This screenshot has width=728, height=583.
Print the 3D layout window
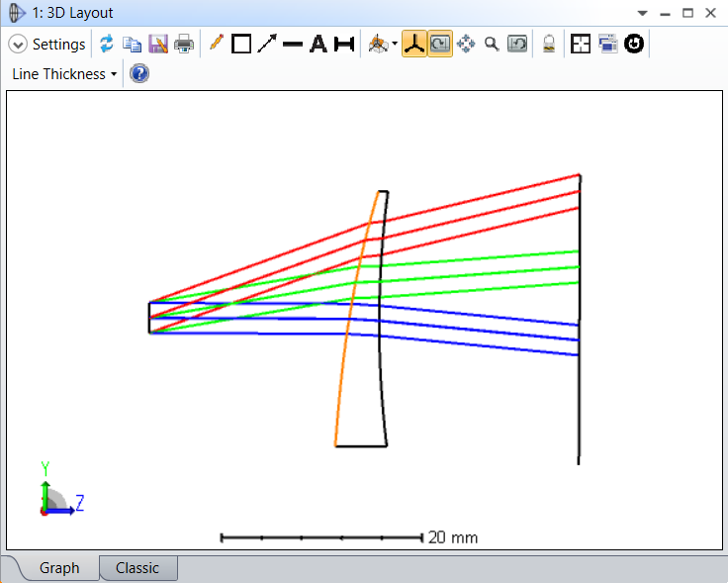point(184,45)
